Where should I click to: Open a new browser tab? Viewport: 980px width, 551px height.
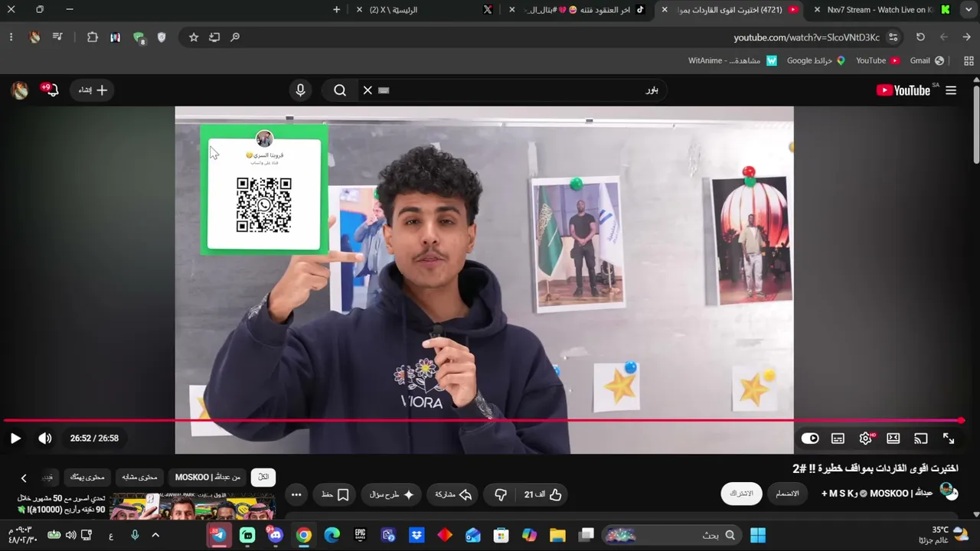[337, 9]
